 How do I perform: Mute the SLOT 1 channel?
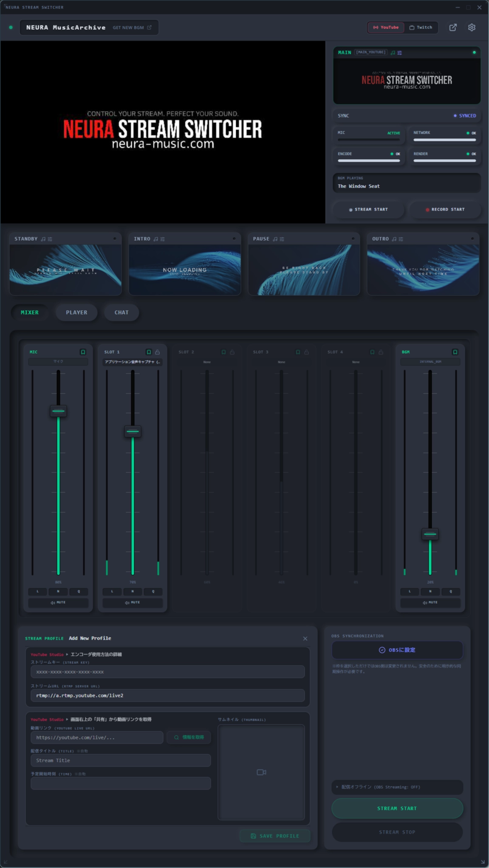[x=133, y=602]
